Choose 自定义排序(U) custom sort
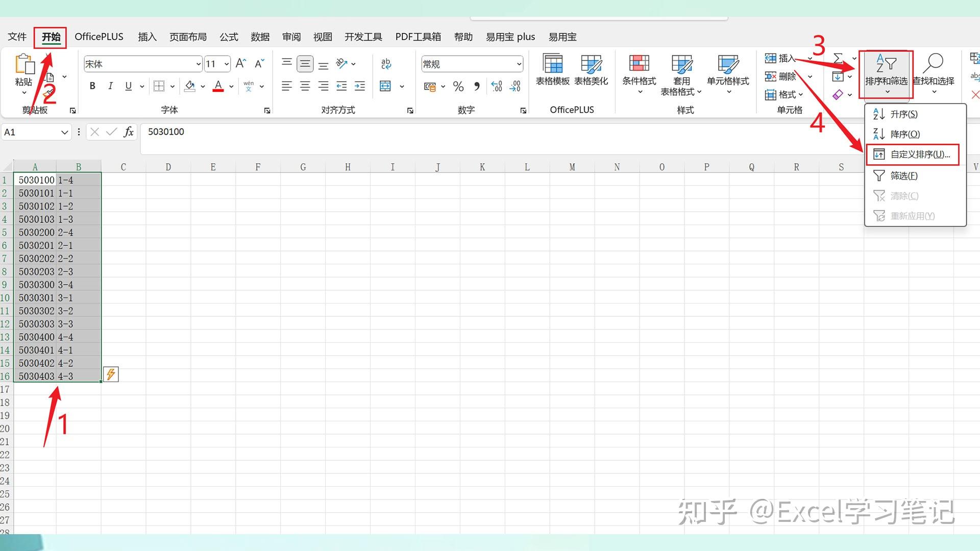The height and width of the screenshot is (551, 980). [x=913, y=155]
